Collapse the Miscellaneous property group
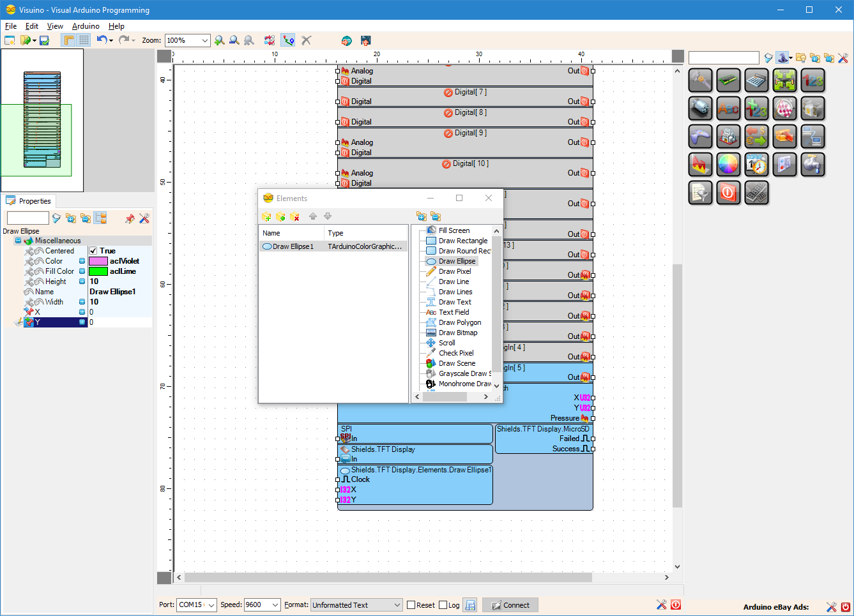This screenshot has height=616, width=854. click(x=18, y=241)
